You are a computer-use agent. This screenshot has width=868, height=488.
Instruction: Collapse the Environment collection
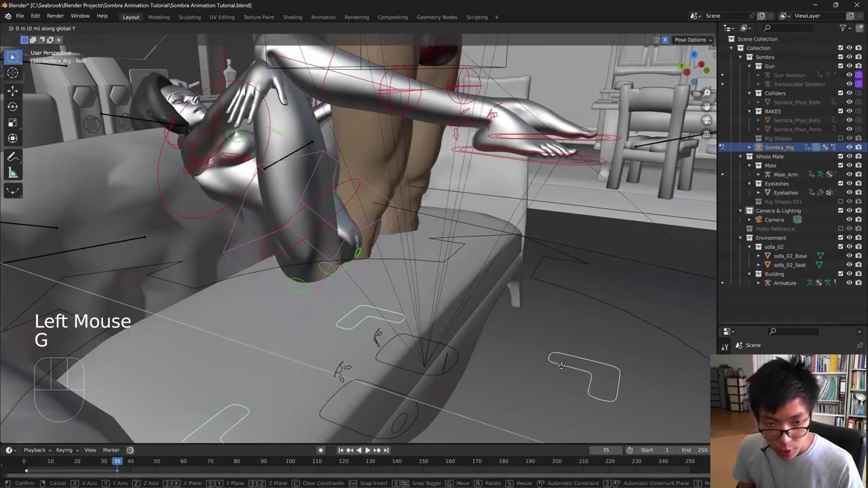(x=741, y=238)
